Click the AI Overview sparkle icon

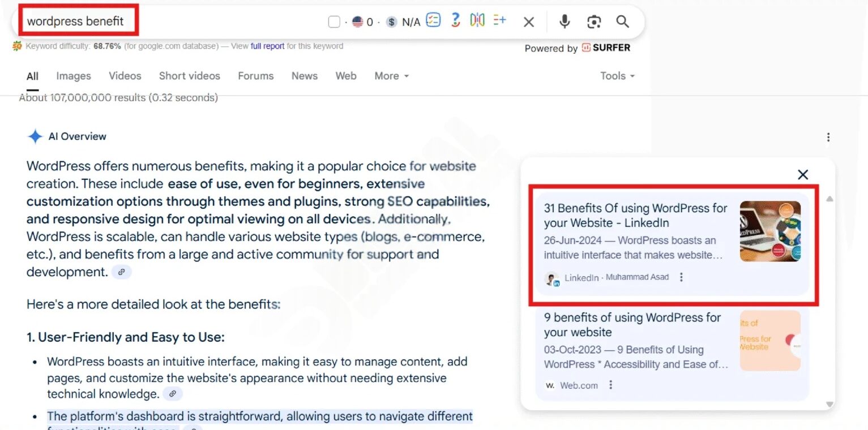point(35,136)
